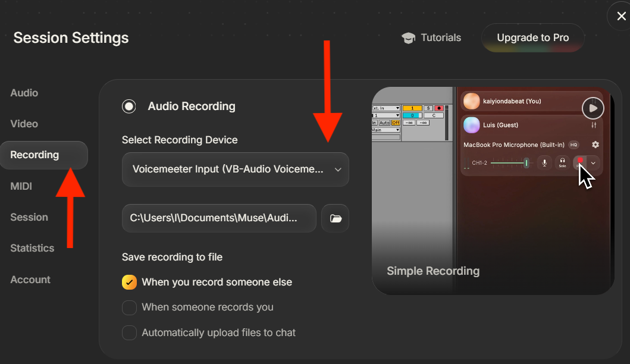The width and height of the screenshot is (630, 364).
Task: Open the folder browser for the recording path
Action: click(x=335, y=218)
